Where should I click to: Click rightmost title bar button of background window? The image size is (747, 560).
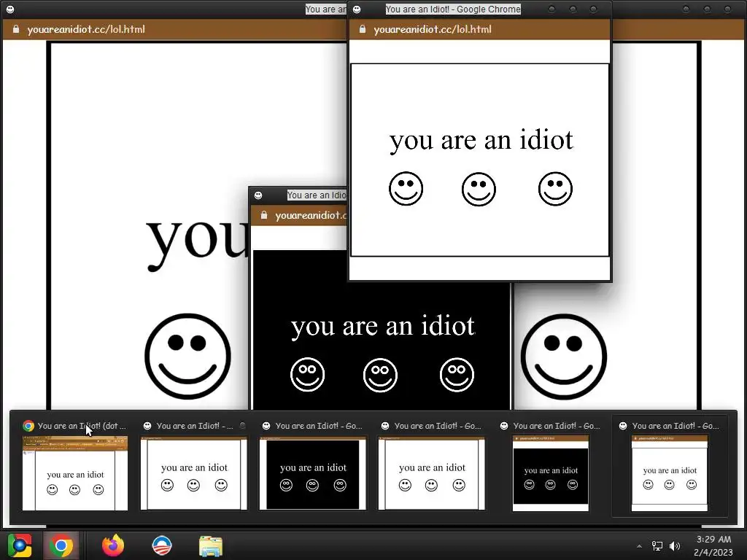(728, 9)
